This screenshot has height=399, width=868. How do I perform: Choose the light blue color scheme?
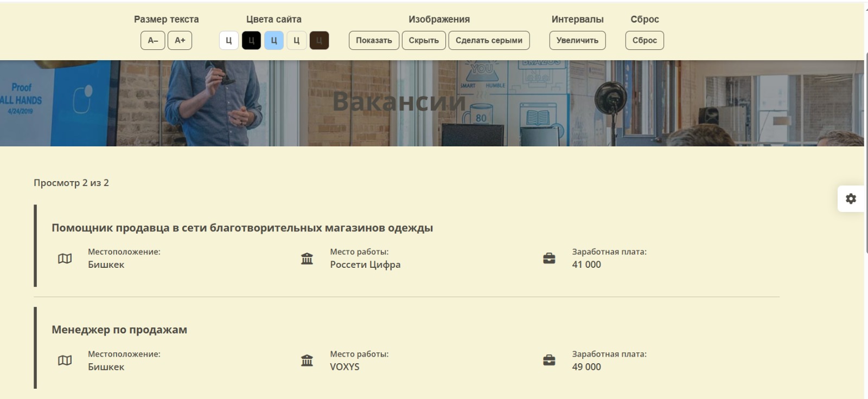pyautogui.click(x=274, y=40)
